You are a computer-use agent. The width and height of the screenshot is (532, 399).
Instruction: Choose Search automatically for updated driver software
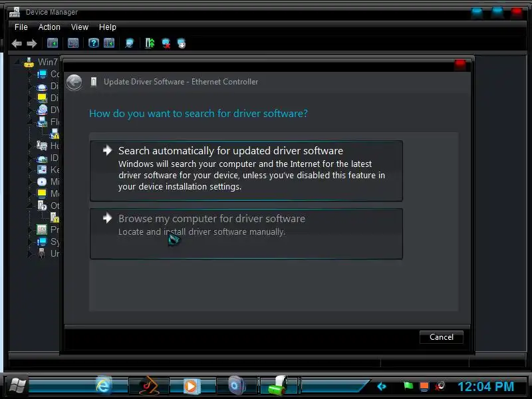246,171
